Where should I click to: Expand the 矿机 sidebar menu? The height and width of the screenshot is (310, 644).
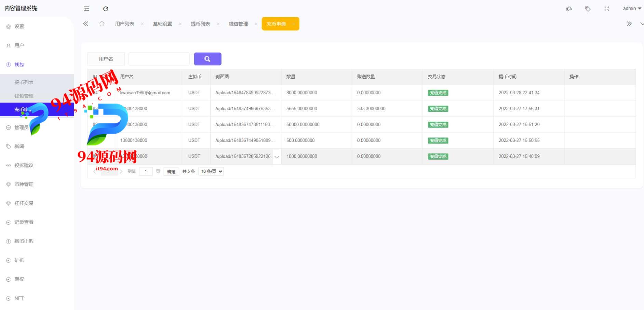37,260
